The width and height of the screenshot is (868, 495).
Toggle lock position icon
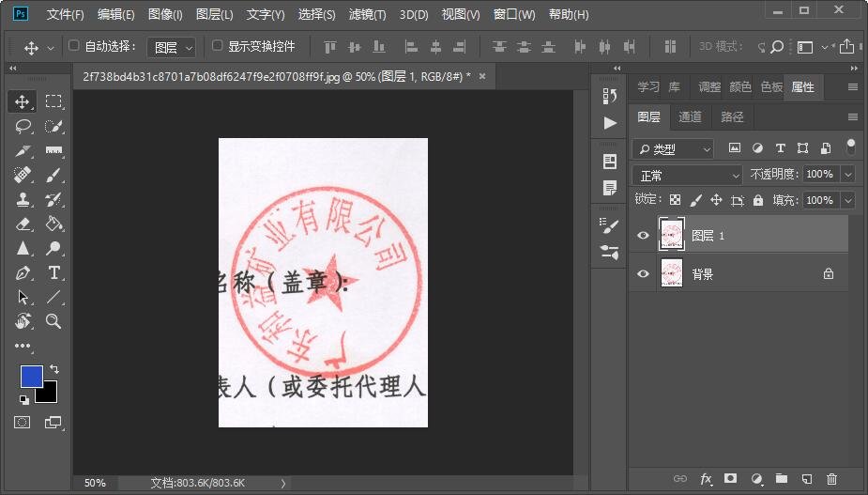716,200
